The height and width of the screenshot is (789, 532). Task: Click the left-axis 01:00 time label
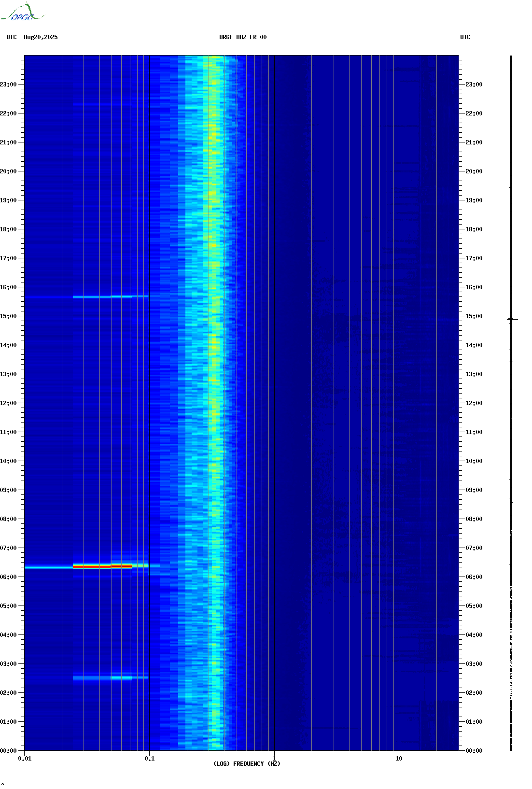[x=8, y=722]
